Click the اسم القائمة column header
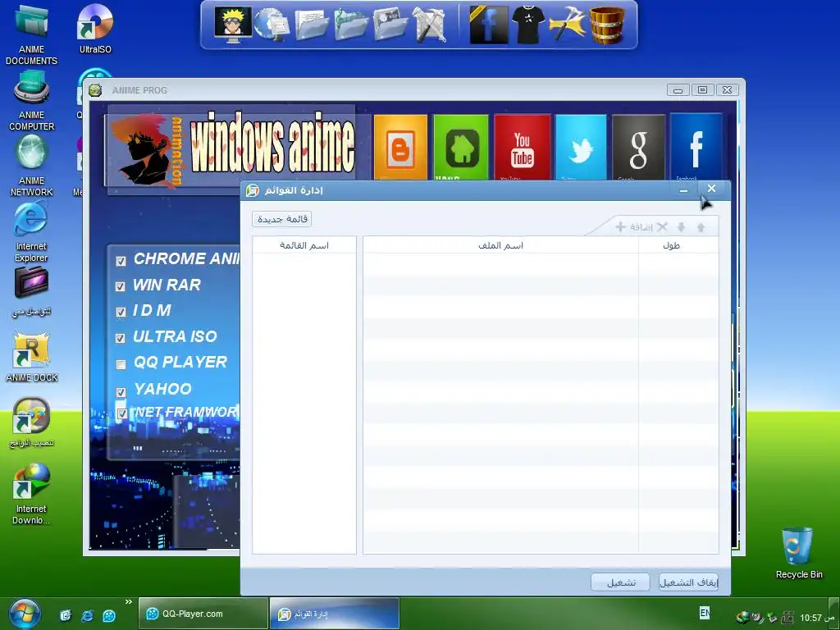Image resolution: width=840 pixels, height=630 pixels. [304, 245]
